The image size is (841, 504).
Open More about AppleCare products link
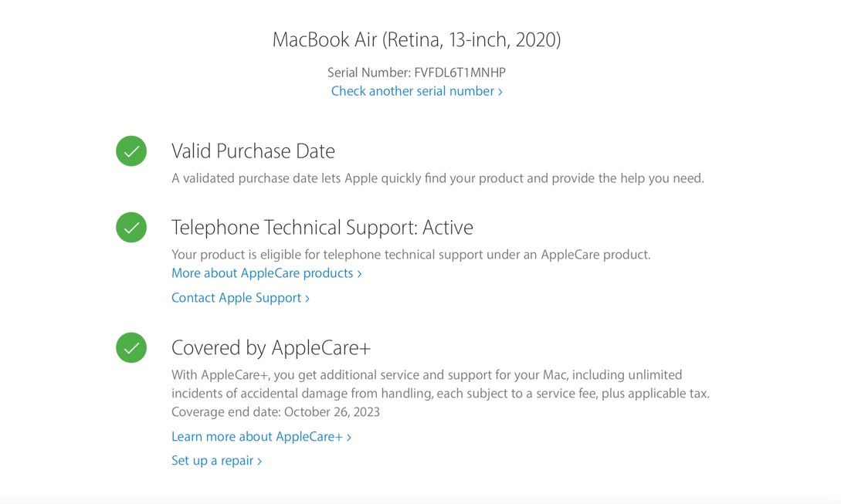click(263, 273)
